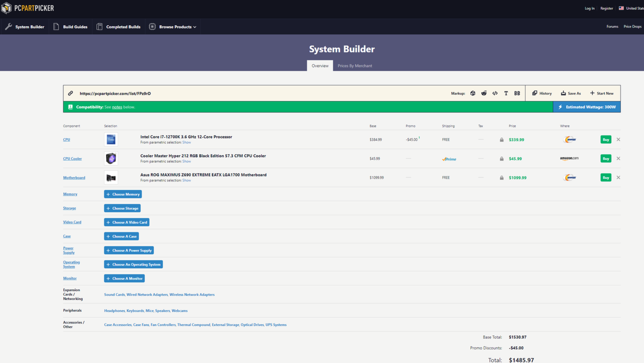Click the compatibility notes icon in the green bar
This screenshot has height=363, width=644.
(71, 107)
